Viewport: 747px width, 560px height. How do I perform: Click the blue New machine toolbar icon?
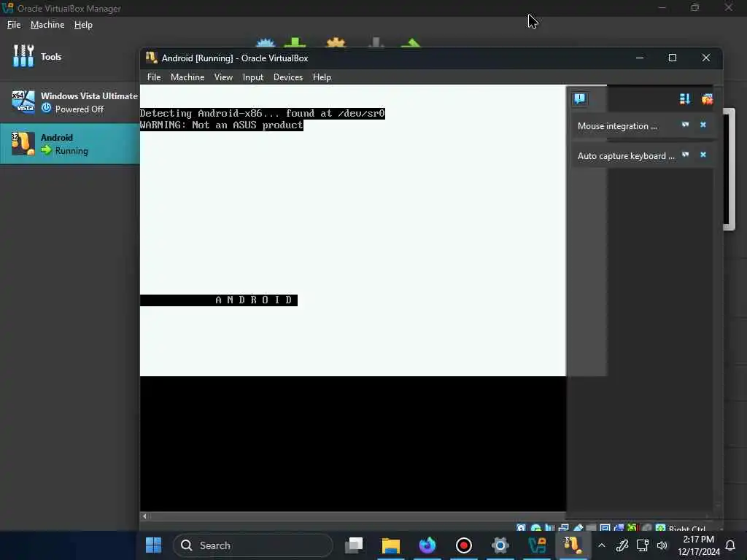[x=266, y=43]
